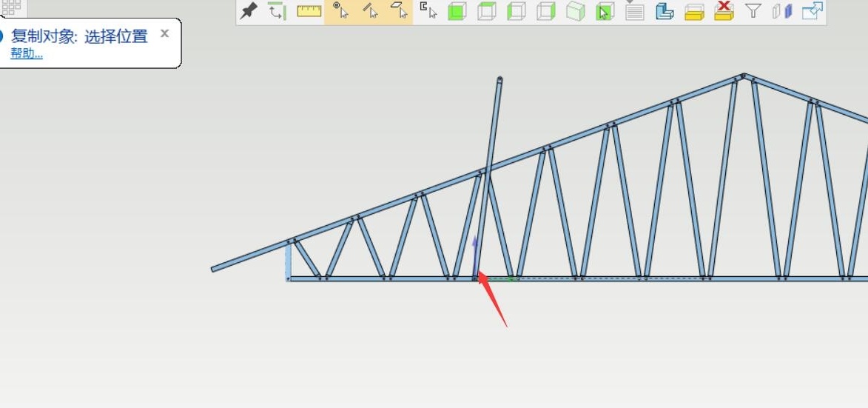Open the lined list page icon
The image size is (868, 408).
(x=634, y=11)
